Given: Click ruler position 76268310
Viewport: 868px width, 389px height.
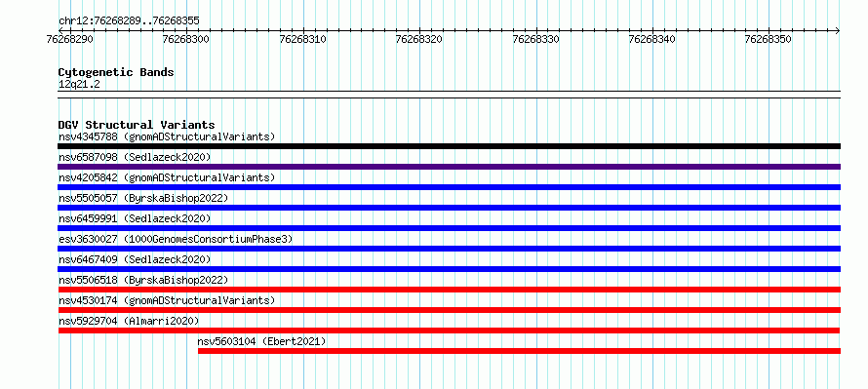Looking at the screenshot, I should pyautogui.click(x=302, y=40).
